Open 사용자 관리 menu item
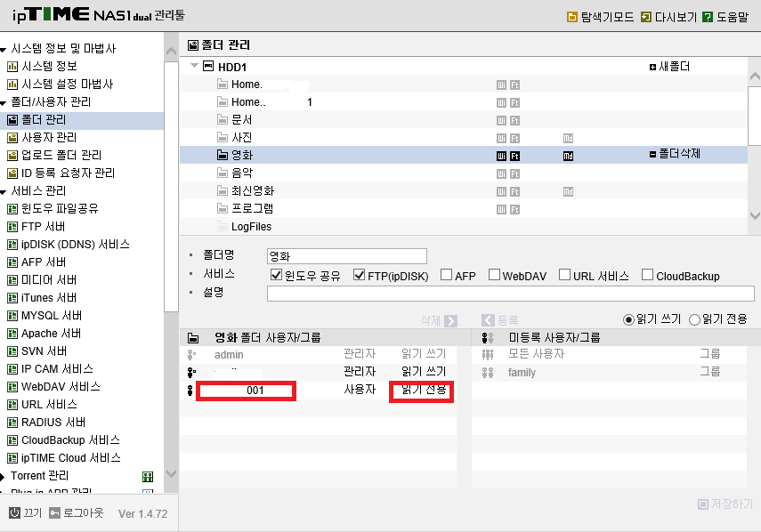The image size is (761, 532). tap(49, 137)
